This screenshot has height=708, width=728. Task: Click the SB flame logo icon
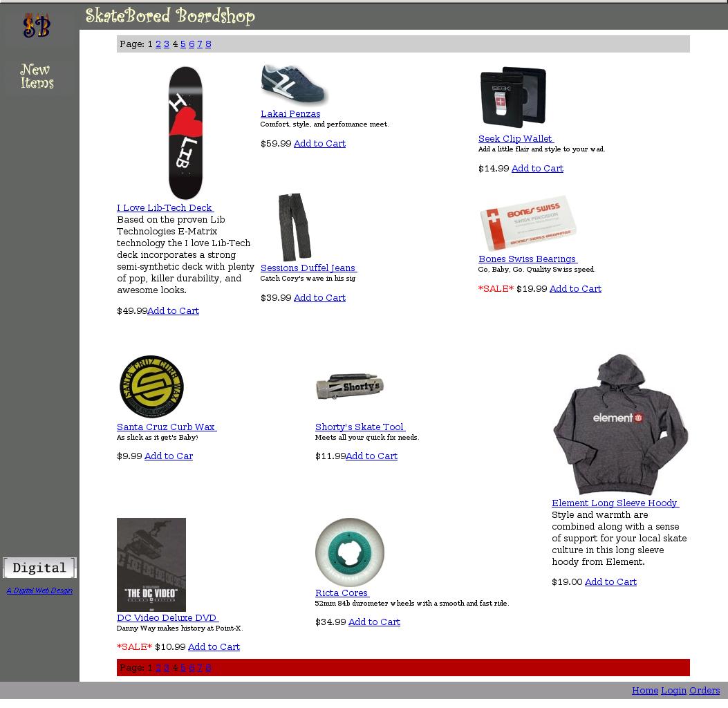point(37,26)
